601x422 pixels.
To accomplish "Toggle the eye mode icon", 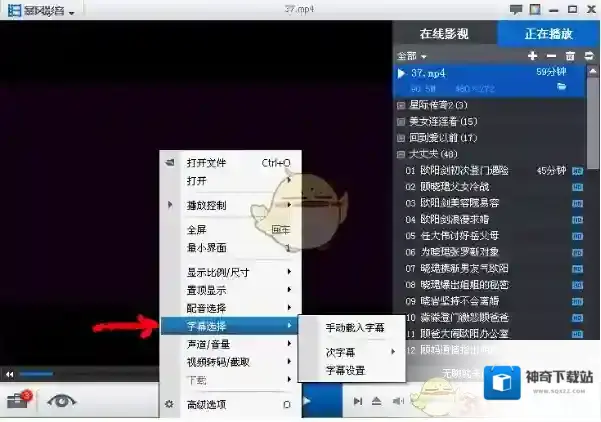I will tap(63, 400).
